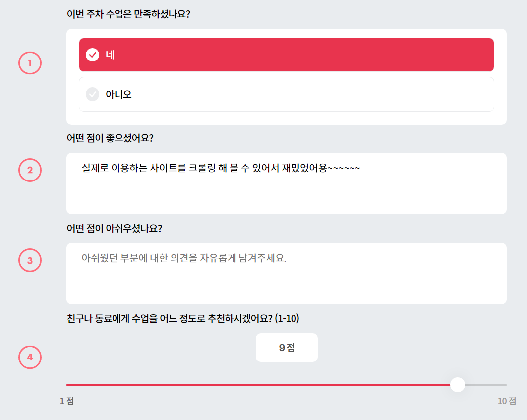Click the 이번 주차 수업은 만족하셨나요 question title
527x420 pixels.
point(128,14)
